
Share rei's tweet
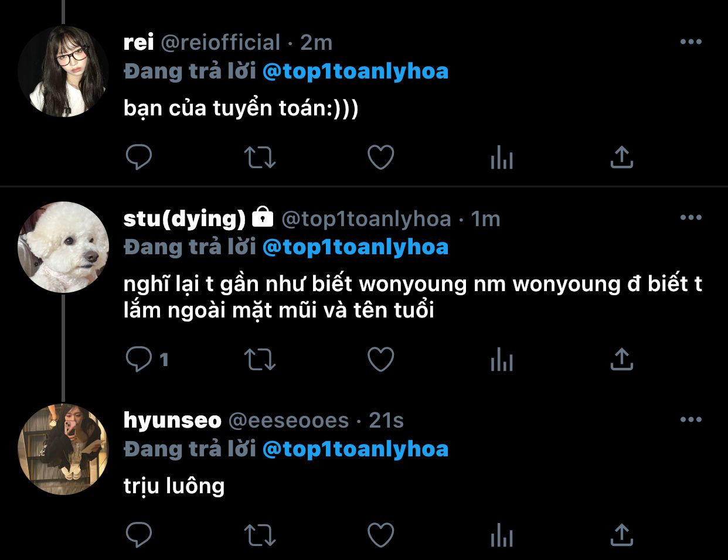(x=622, y=157)
